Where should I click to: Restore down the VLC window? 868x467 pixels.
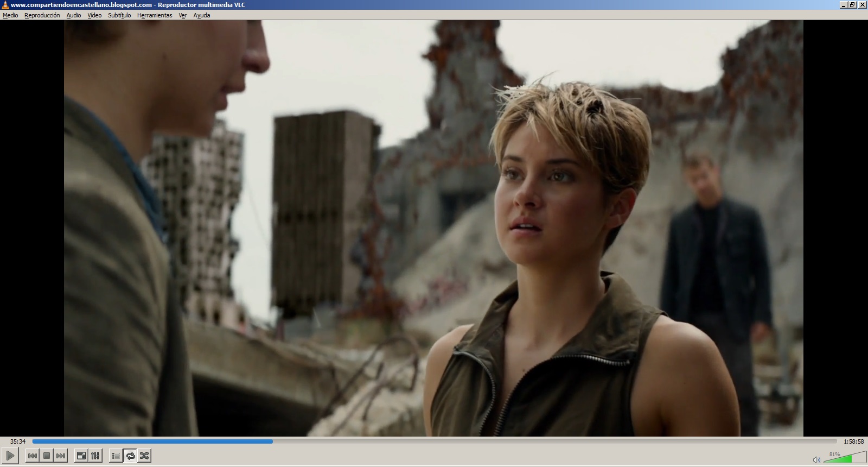(853, 5)
